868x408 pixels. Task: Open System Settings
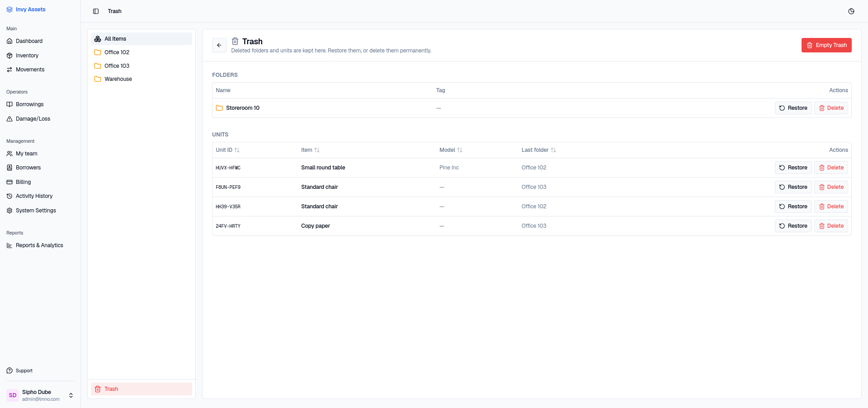40,211
